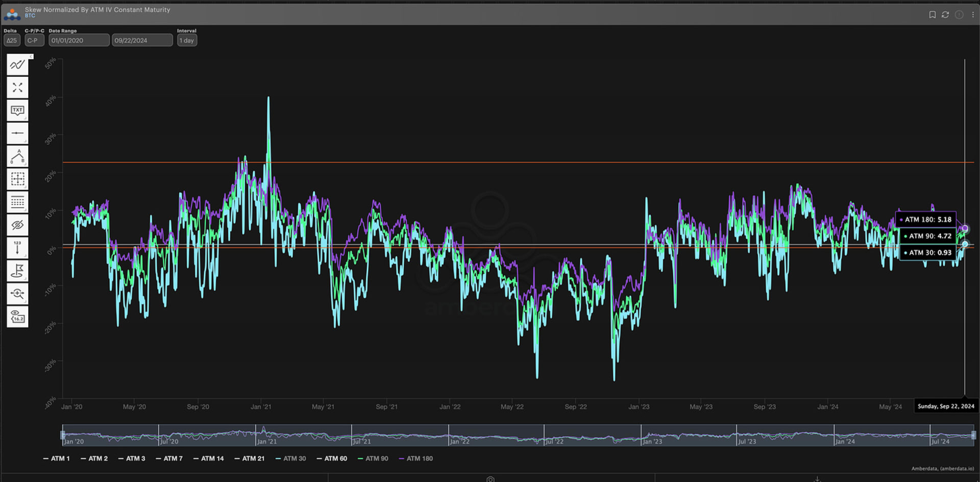The width and height of the screenshot is (980, 482).
Task: Bookmark this chart
Action: [x=932, y=15]
